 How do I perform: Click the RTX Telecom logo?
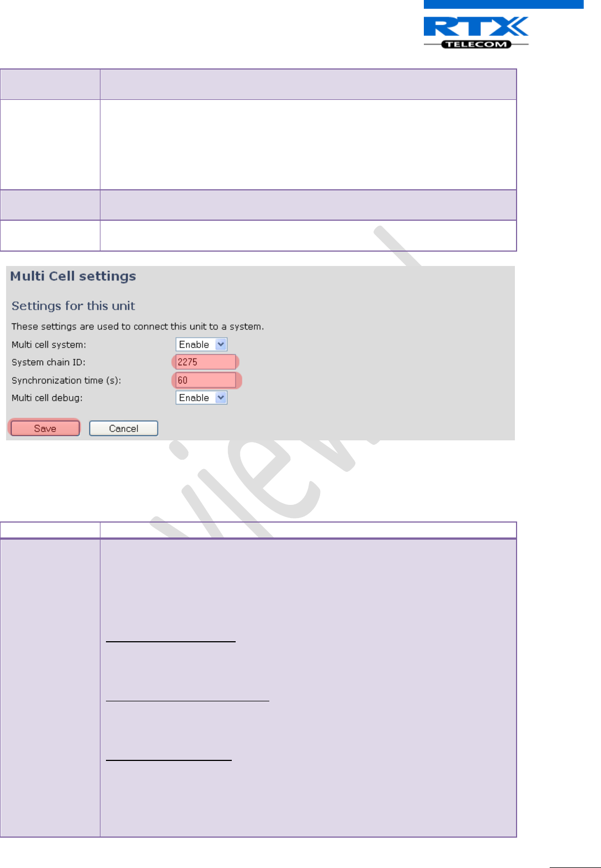pos(476,33)
